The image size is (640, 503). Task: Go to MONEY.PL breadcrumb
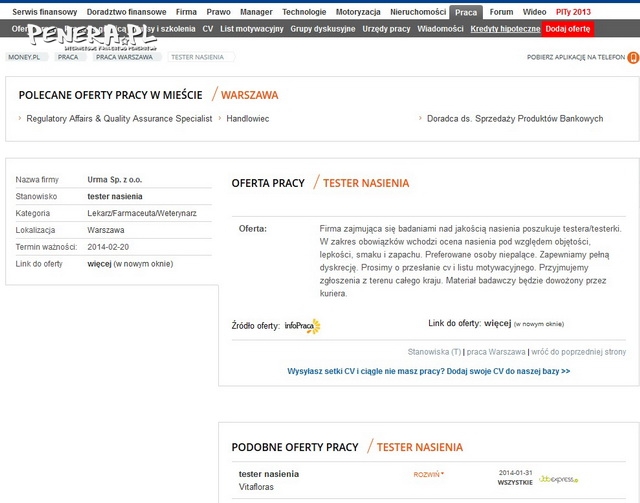(x=24, y=57)
